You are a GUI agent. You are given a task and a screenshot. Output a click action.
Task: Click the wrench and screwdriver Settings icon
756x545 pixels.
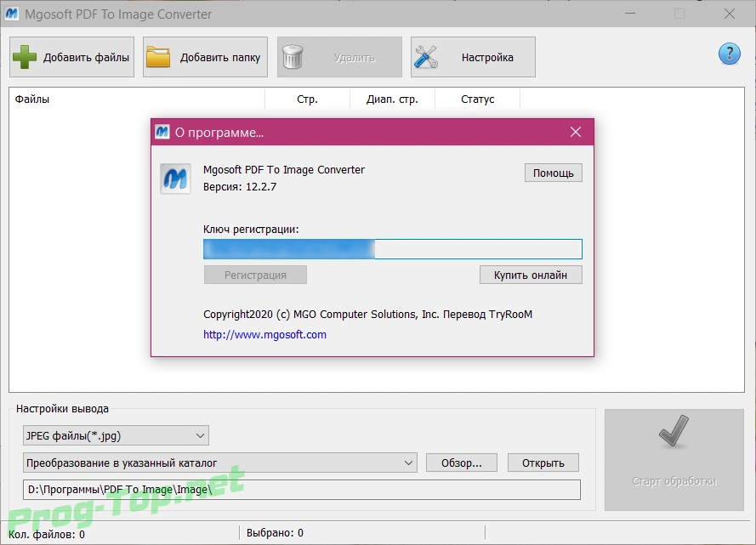coord(426,57)
